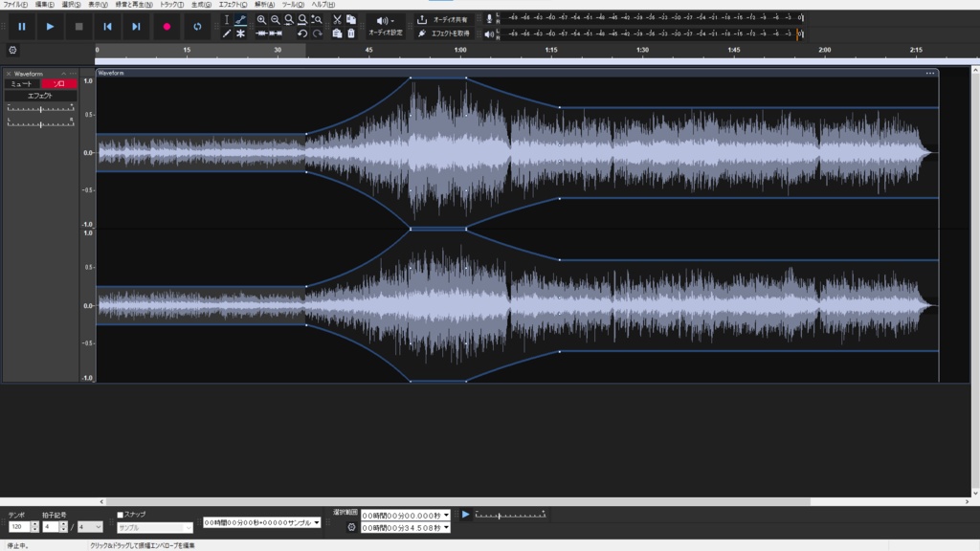Mute the Waveform track

pyautogui.click(x=20, y=83)
